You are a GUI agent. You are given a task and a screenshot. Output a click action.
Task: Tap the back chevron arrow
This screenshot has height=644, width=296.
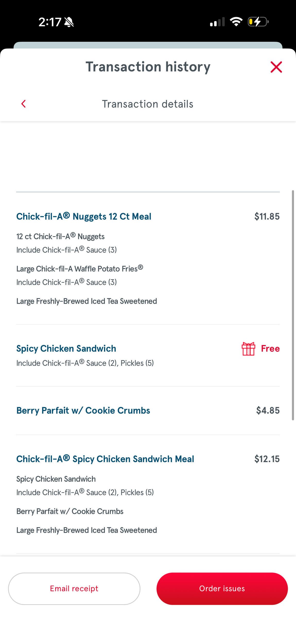point(23,104)
